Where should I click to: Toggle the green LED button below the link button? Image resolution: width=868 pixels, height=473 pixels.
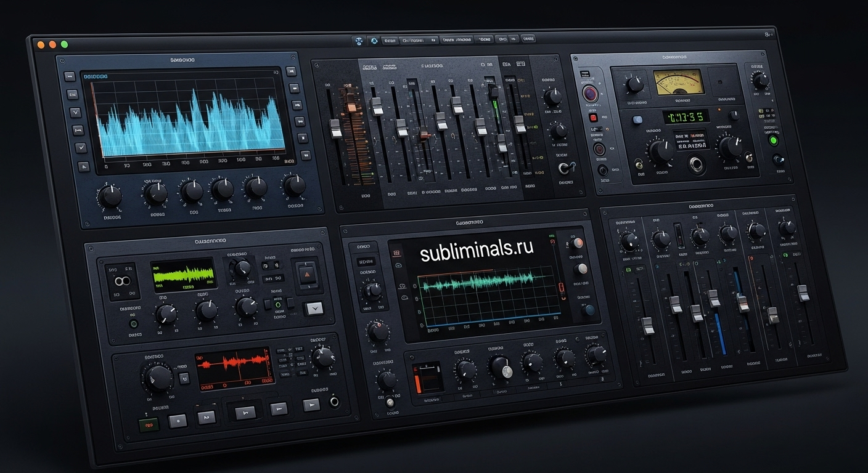click(x=133, y=323)
